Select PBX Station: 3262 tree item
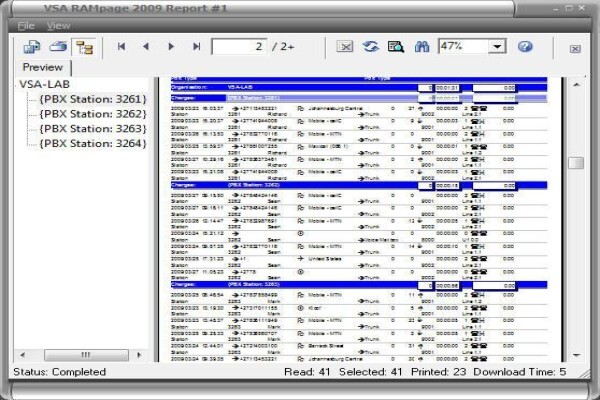Image resolution: width=600 pixels, height=400 pixels. click(93, 114)
